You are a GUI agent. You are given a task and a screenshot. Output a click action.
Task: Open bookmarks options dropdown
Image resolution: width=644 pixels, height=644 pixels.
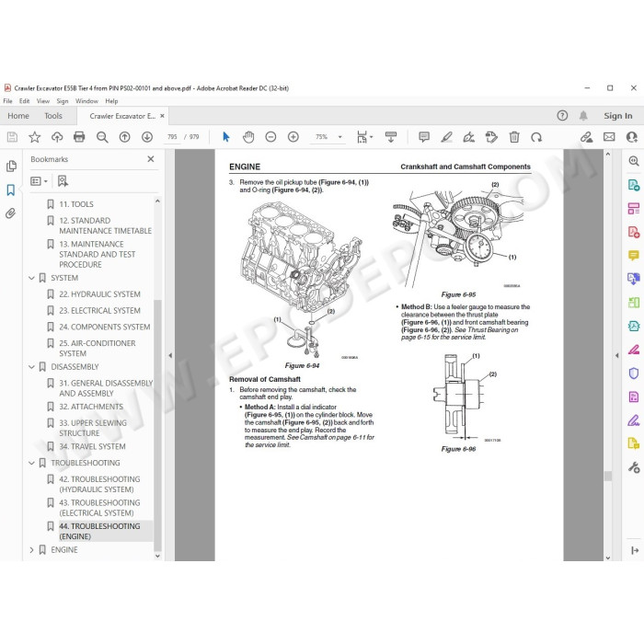pyautogui.click(x=39, y=181)
